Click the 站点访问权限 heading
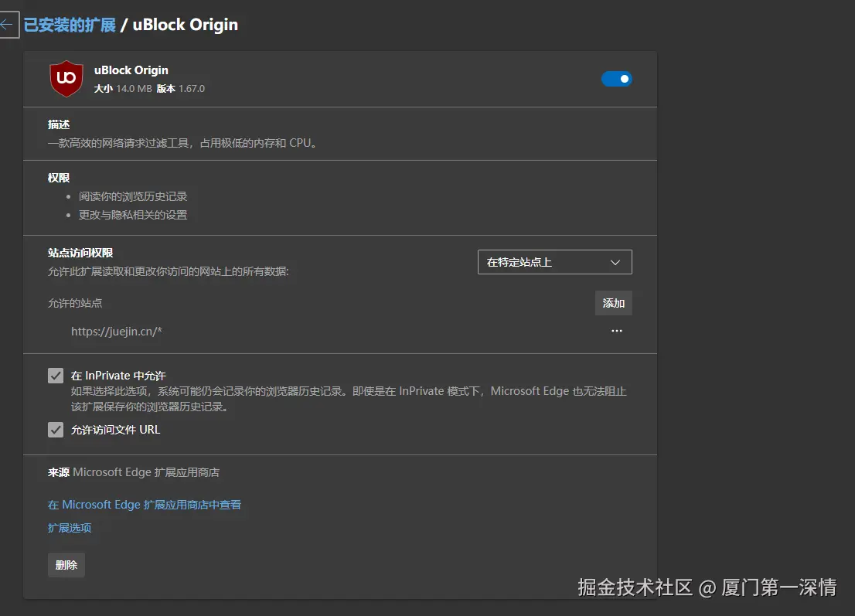Screen dimensions: 855x616 80,253
